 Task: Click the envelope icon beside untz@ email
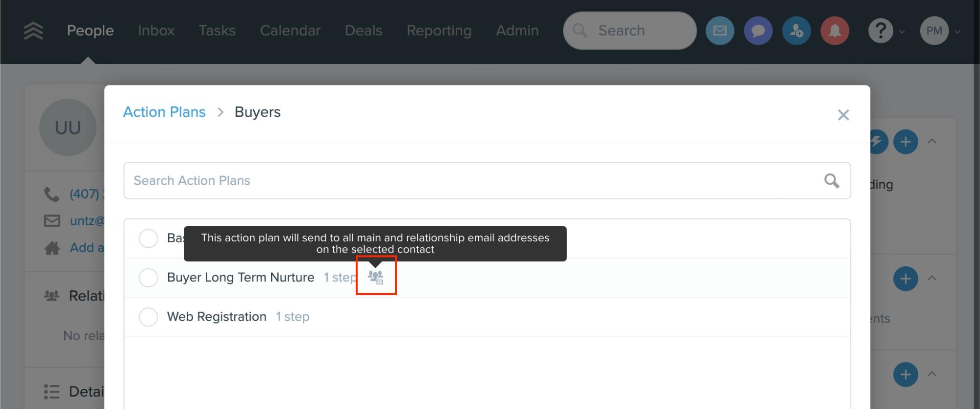click(52, 221)
